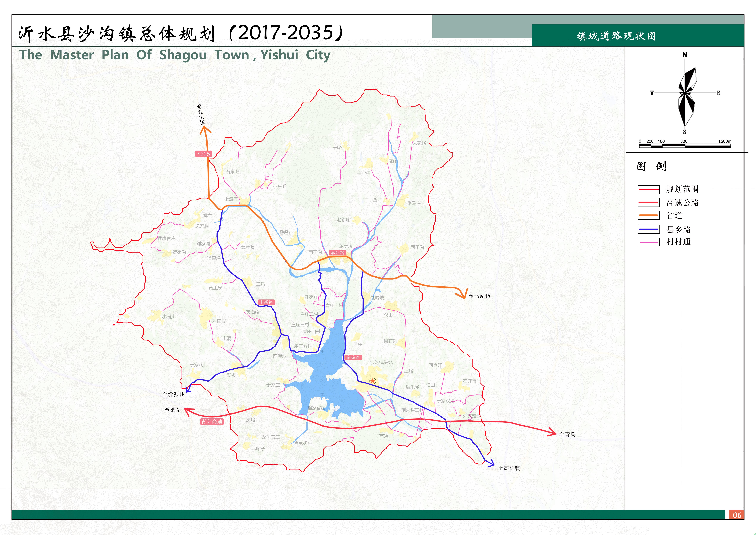Click the 四官旺 village label

(x=435, y=365)
